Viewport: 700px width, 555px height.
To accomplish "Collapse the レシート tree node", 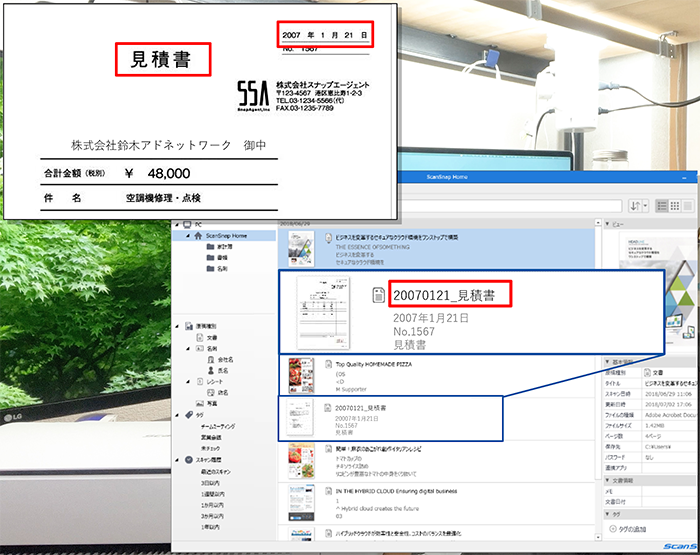I will tap(188, 382).
